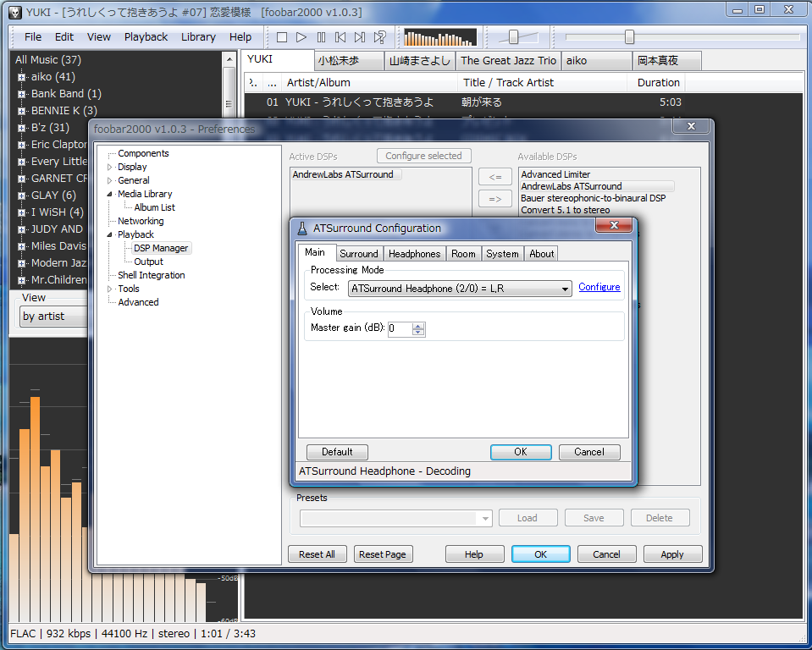Expand the Bank Band artist node
Viewport: 812px width, 650px height.
[22, 94]
